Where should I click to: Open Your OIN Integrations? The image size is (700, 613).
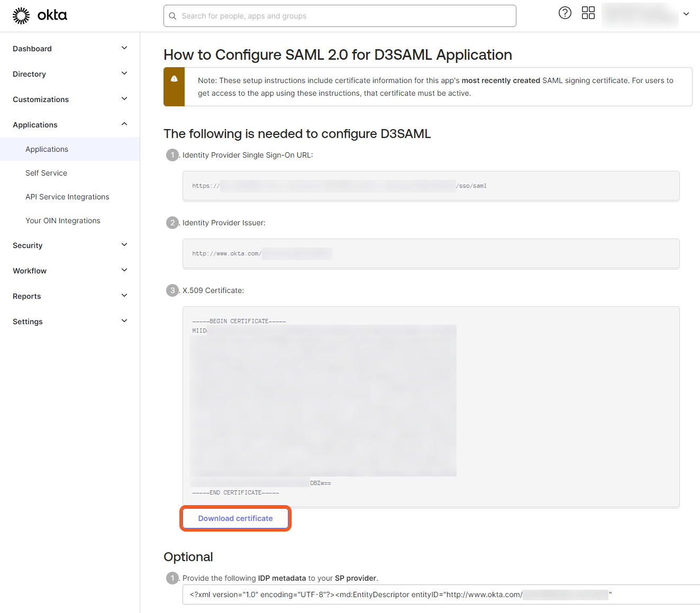(63, 221)
